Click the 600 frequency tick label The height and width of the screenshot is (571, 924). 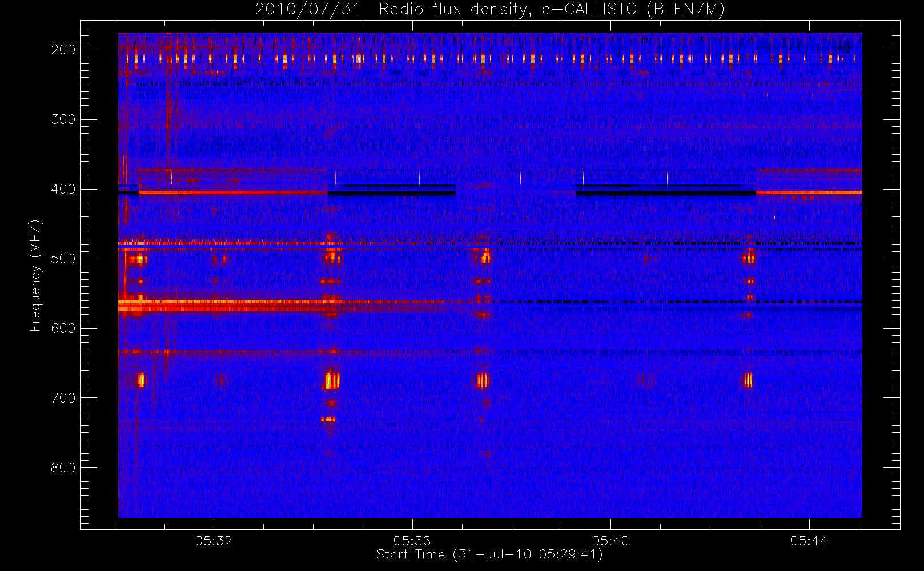pyautogui.click(x=63, y=328)
